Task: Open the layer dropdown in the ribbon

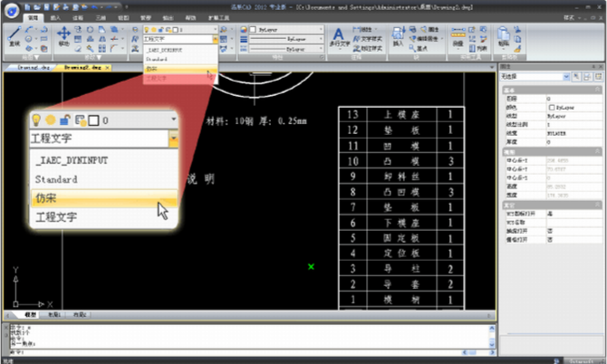Action: point(216,29)
